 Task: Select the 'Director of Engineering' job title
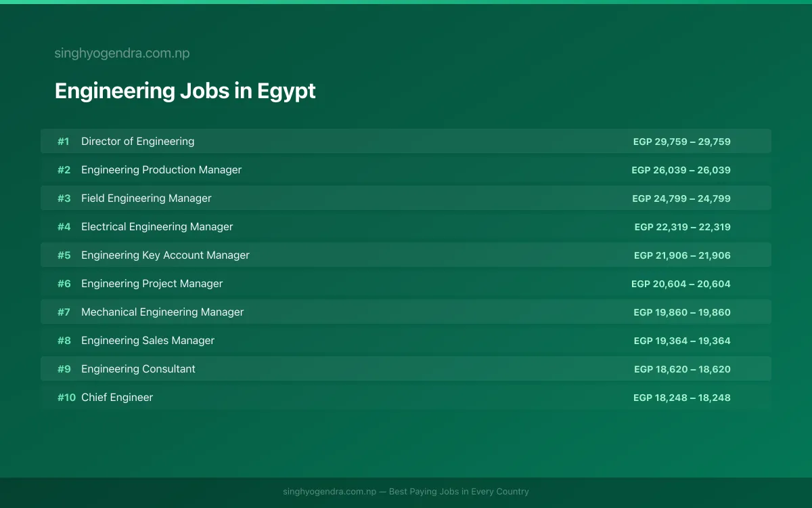(x=137, y=142)
